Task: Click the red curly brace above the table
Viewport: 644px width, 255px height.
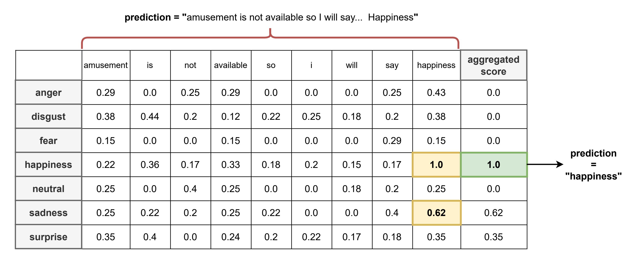Action: (270, 38)
